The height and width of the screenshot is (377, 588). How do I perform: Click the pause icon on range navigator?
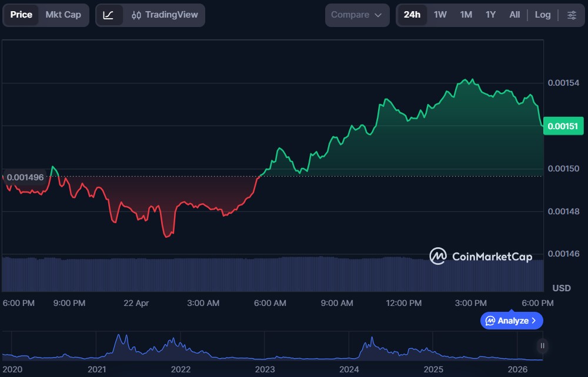tap(542, 346)
